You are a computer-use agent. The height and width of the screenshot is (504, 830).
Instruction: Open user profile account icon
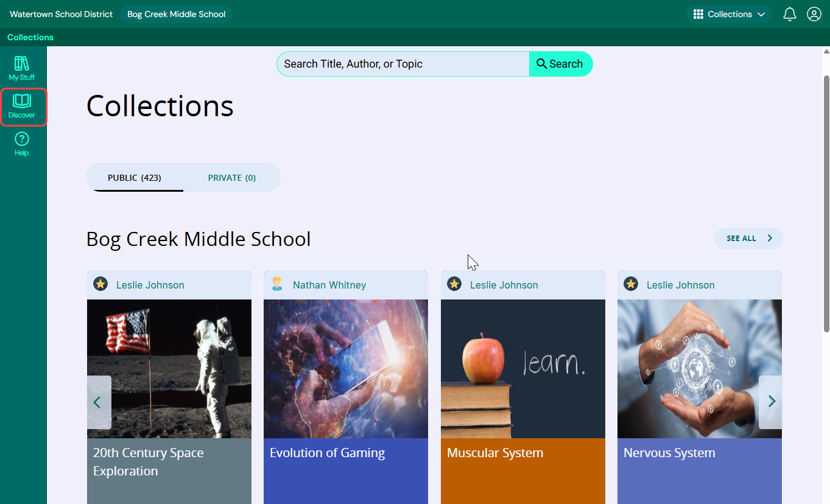tap(814, 14)
